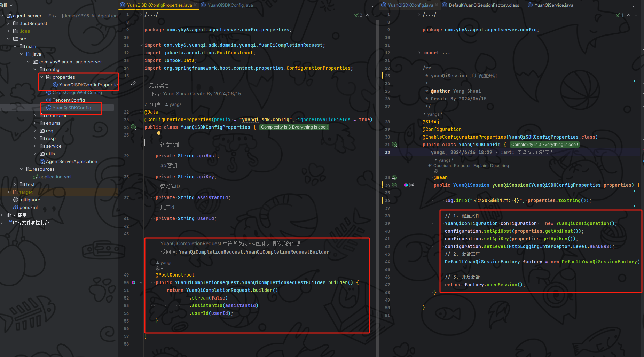Expand the controller package
The width and height of the screenshot is (644, 357).
[x=35, y=115]
